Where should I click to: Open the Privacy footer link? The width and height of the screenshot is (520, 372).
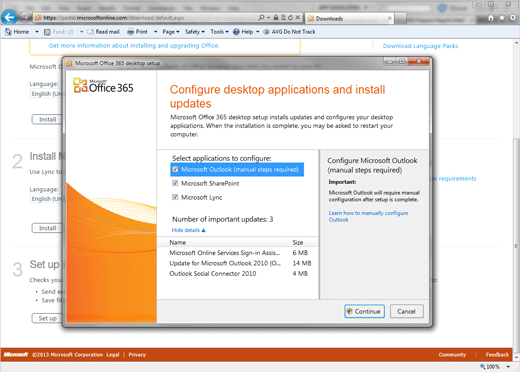tap(137, 355)
